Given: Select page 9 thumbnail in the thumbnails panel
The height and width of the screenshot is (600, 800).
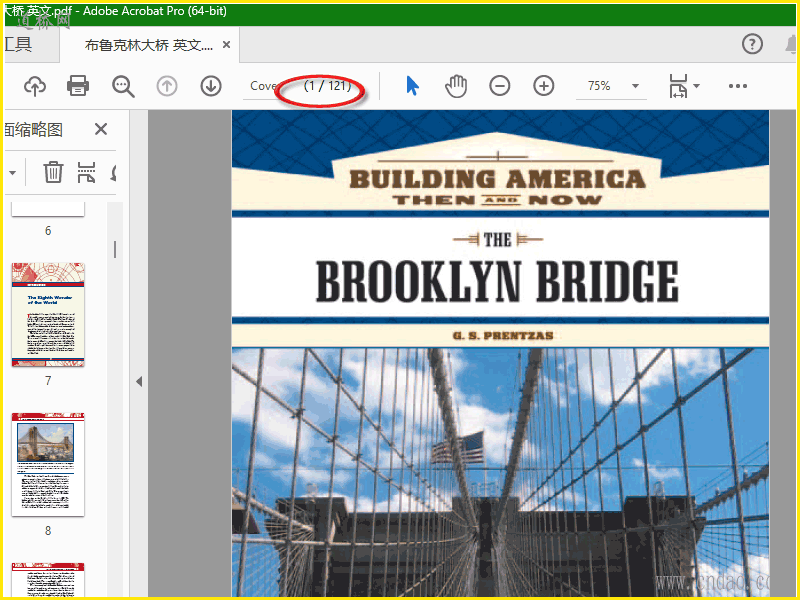Looking at the screenshot, I should tap(48, 580).
